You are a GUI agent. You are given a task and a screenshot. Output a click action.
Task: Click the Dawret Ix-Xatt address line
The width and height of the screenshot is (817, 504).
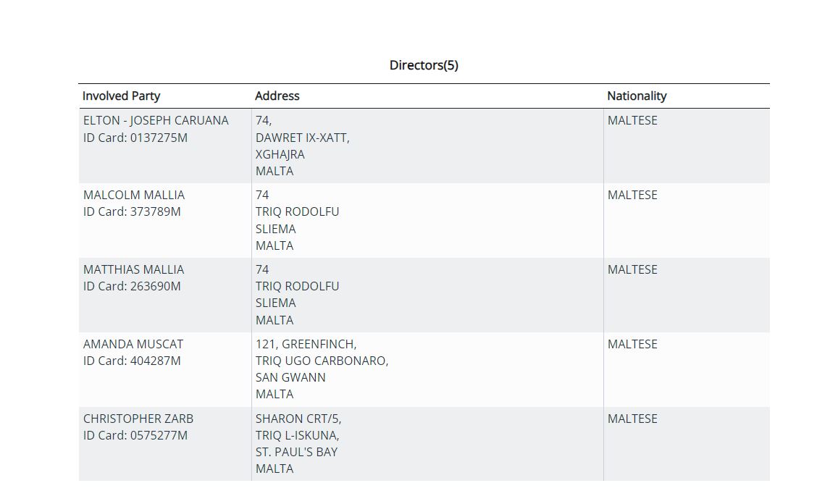(302, 138)
